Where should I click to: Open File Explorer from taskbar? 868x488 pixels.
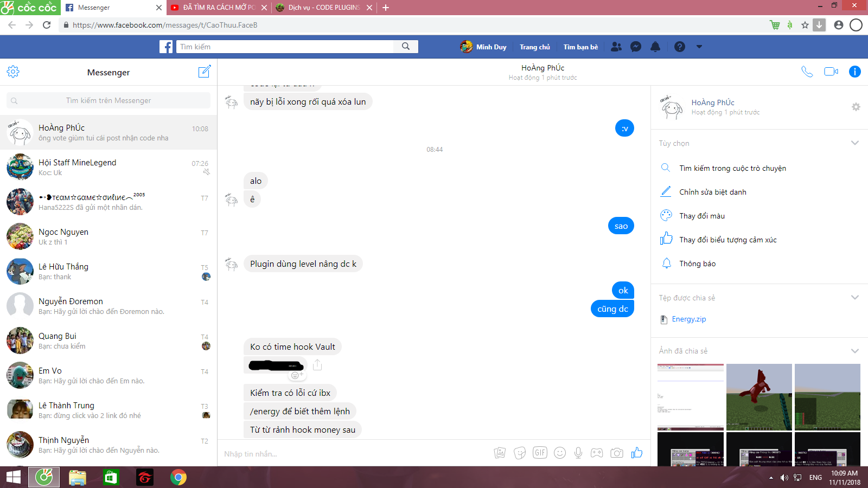[78, 477]
